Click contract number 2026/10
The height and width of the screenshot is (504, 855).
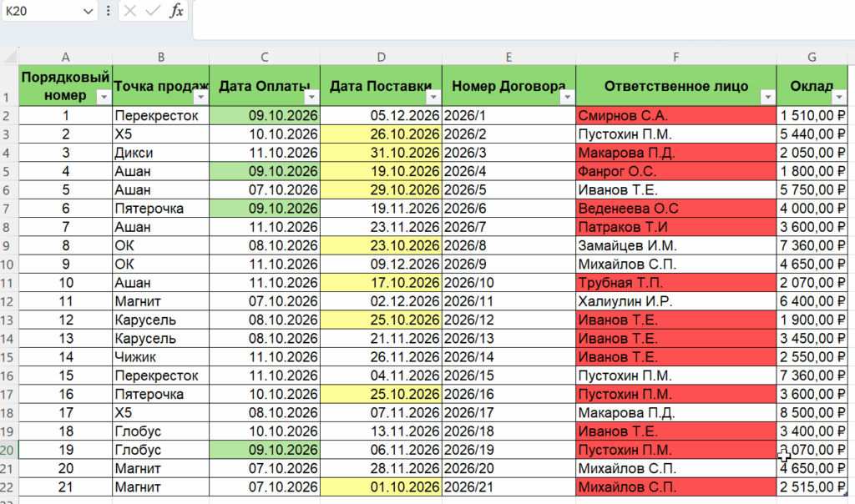pyautogui.click(x=508, y=283)
